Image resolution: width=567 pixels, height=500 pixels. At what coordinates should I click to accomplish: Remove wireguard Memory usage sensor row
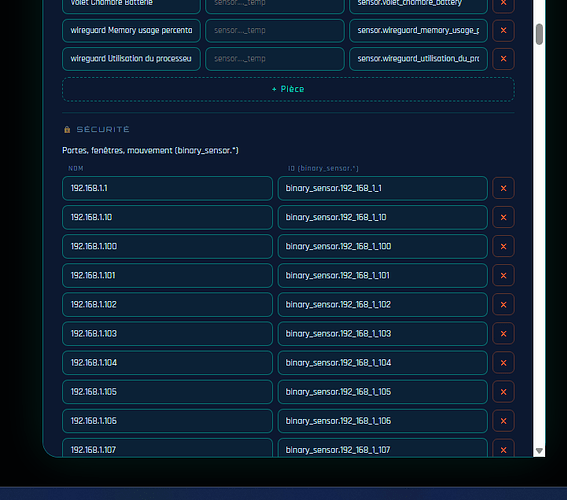tap(503, 30)
